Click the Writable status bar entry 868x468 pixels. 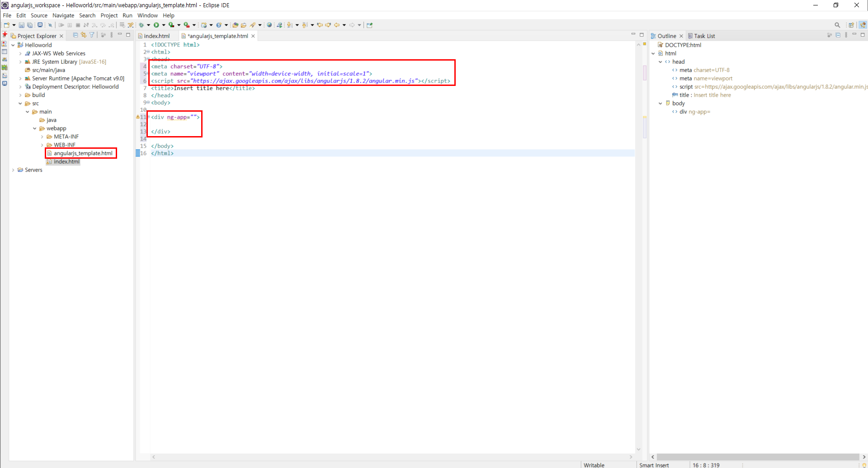(594, 465)
